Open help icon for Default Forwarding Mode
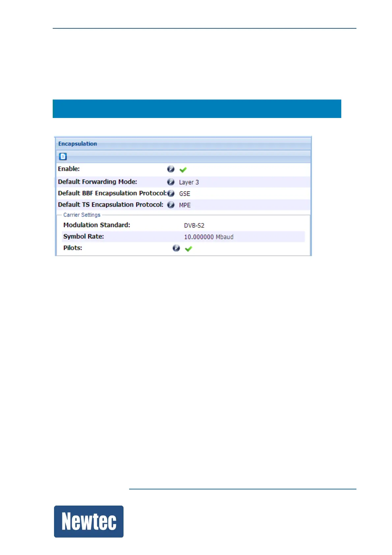Screen dimensions: 392x555 click(x=171, y=182)
